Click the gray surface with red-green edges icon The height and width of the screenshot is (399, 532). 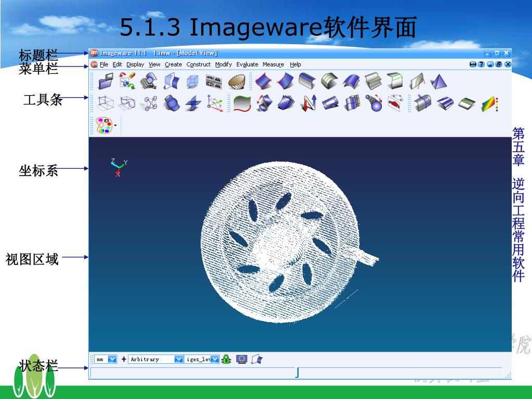coord(242,103)
